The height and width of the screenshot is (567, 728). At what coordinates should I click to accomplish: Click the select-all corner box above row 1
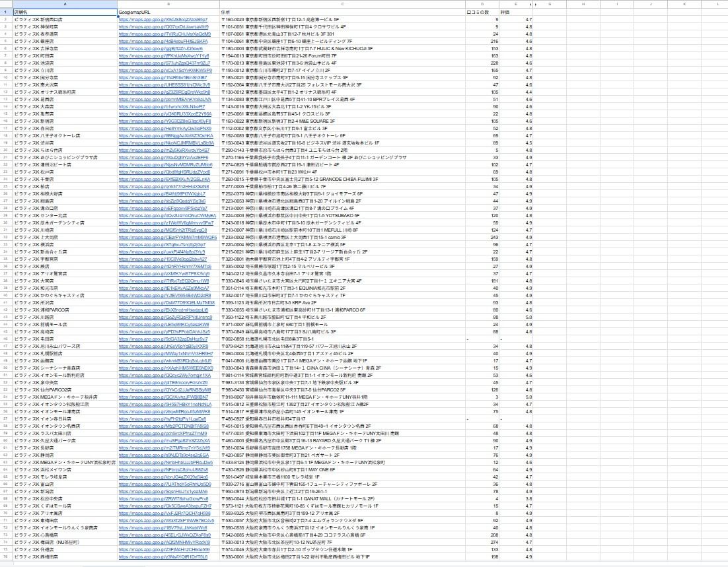coord(5,4)
